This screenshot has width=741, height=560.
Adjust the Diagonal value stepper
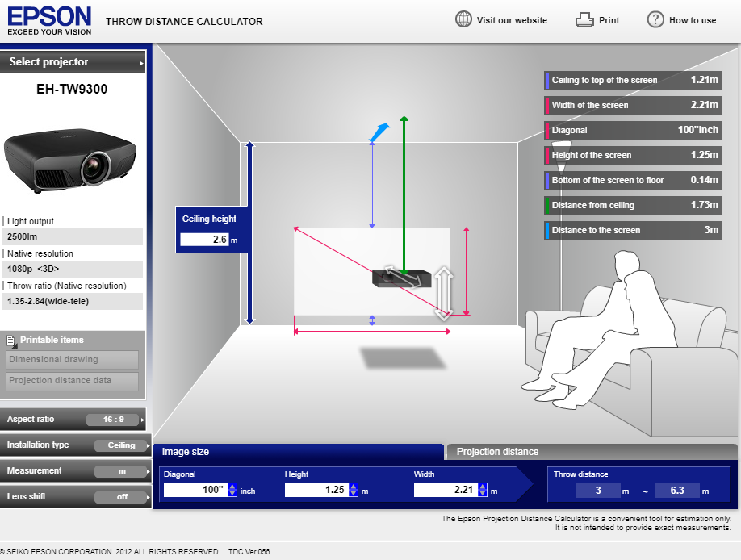coord(232,490)
